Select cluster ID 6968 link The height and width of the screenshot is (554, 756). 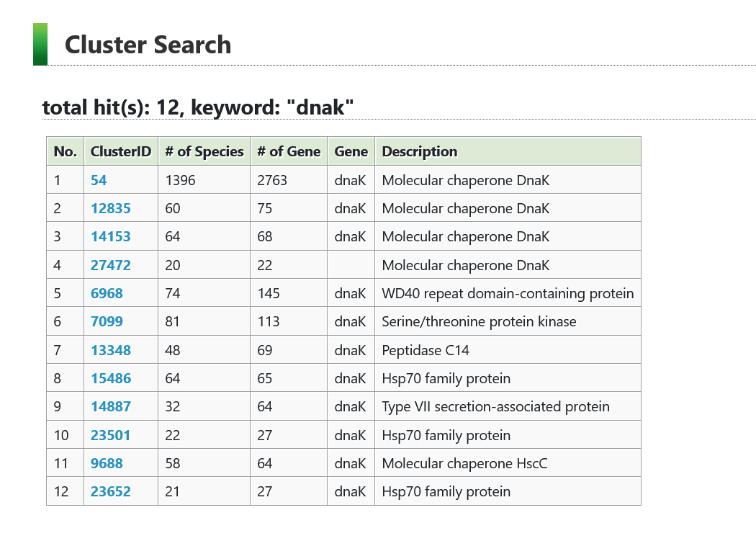click(107, 293)
